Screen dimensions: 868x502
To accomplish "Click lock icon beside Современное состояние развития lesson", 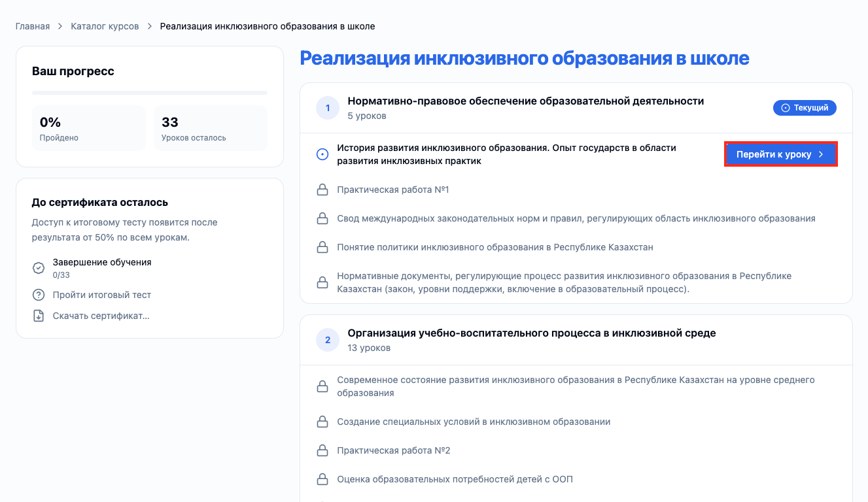I will coord(322,386).
